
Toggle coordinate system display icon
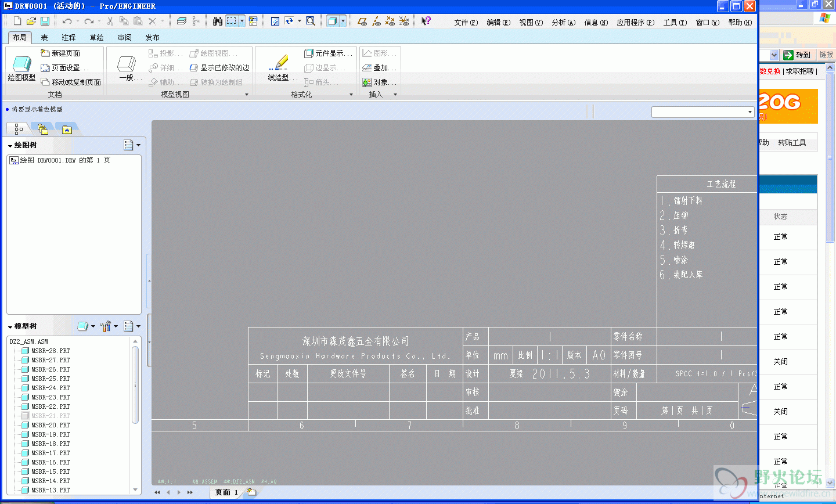click(404, 21)
